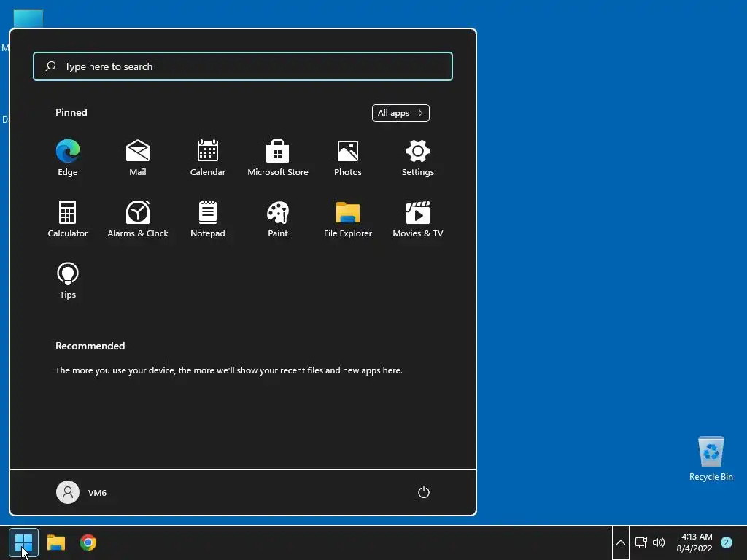Open the Edge browser pinned app
This screenshot has height=560, width=747.
tap(68, 158)
